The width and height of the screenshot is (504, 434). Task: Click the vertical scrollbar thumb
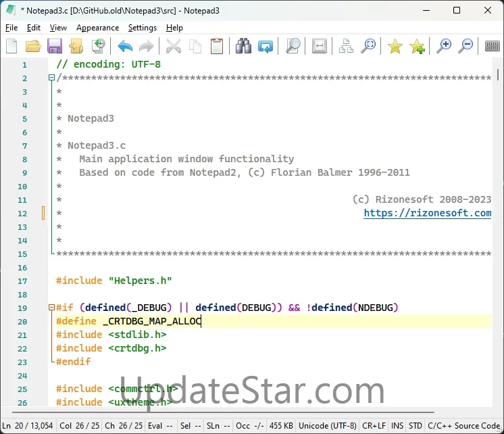point(497,74)
